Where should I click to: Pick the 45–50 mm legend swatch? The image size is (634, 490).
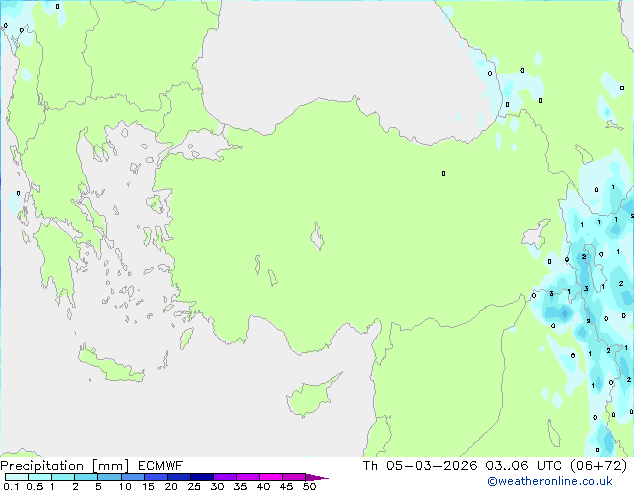294,477
